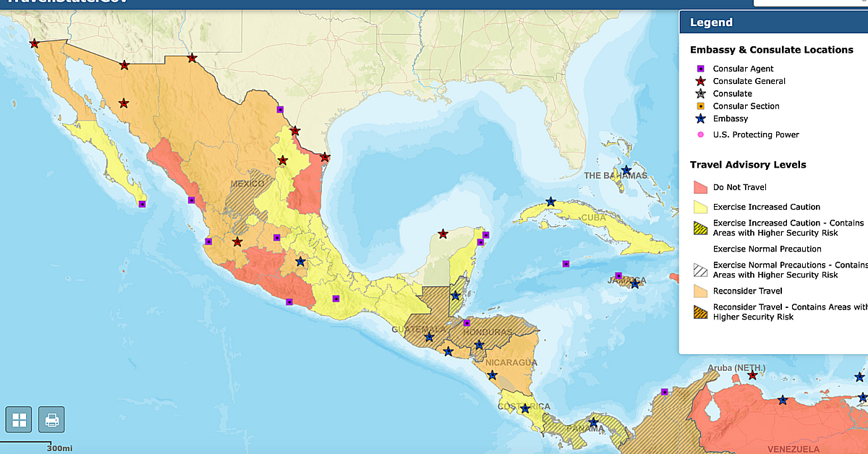
Task: Click the Reconsider Travel orange swatch
Action: (x=699, y=291)
